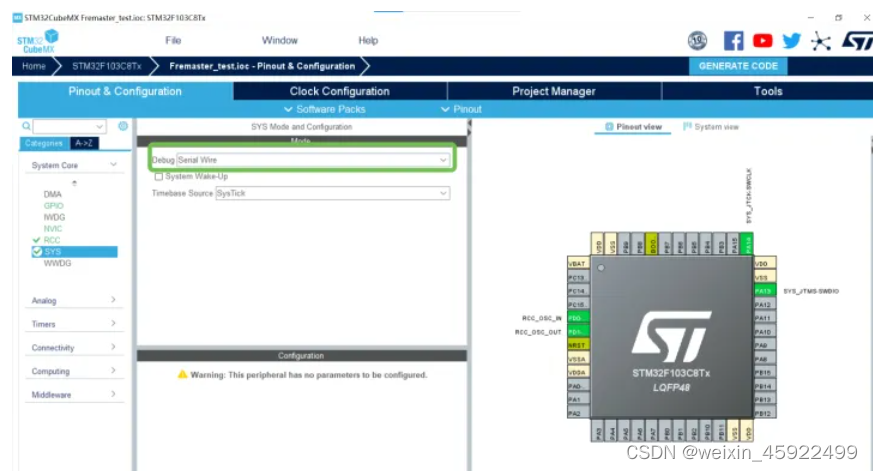The image size is (873, 471).
Task: Click the BOOT0 pin on chip
Action: (x=653, y=244)
